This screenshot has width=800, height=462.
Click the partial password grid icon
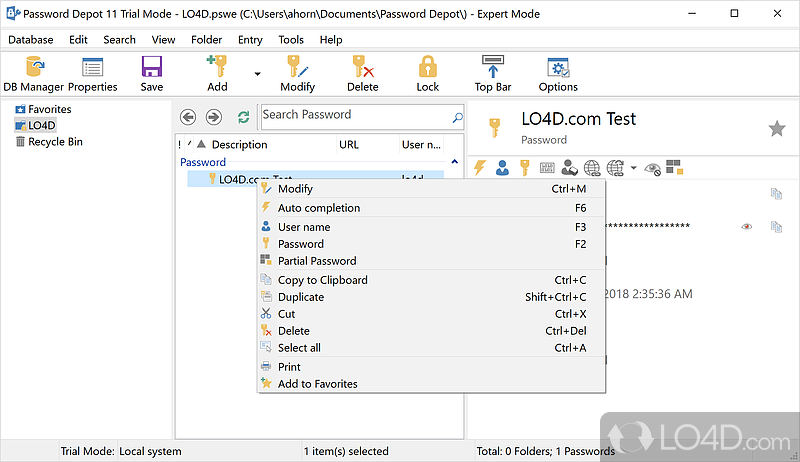tap(674, 167)
